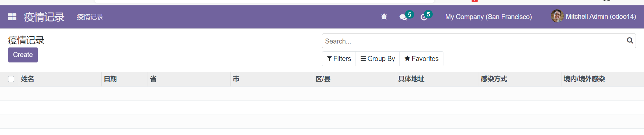Sort by the 日期 column header

[110, 79]
